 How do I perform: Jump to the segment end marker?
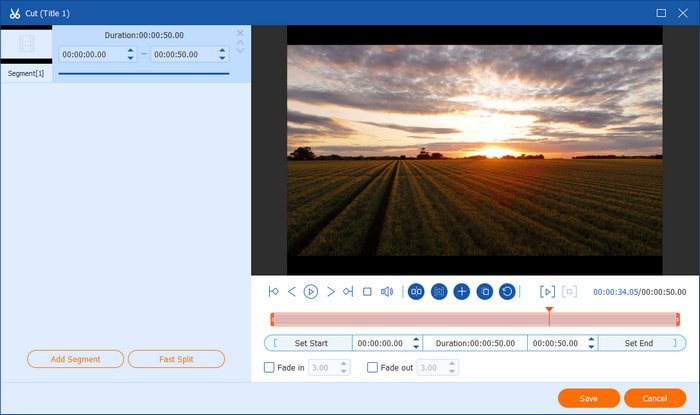click(348, 292)
